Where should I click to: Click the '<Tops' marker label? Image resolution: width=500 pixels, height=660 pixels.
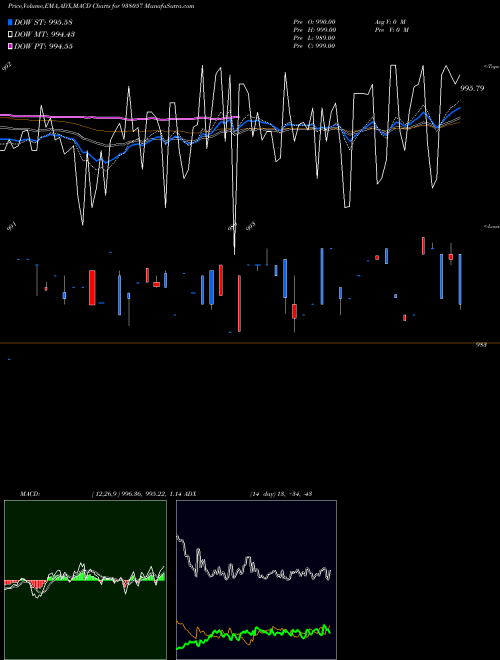[x=491, y=67]
